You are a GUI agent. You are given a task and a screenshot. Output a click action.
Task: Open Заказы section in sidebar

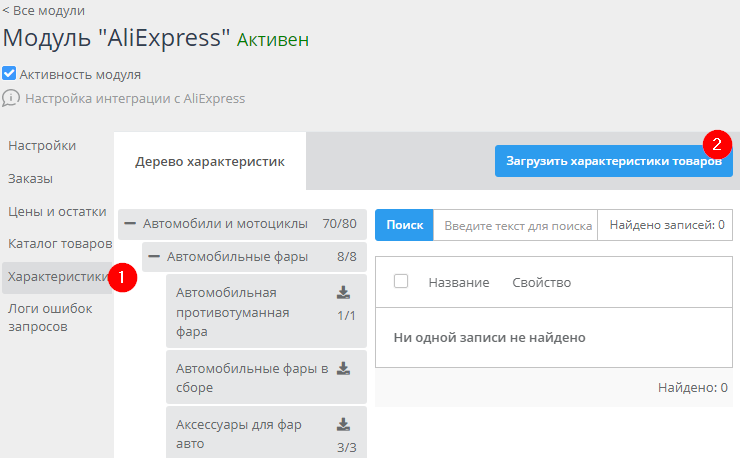coord(31,179)
